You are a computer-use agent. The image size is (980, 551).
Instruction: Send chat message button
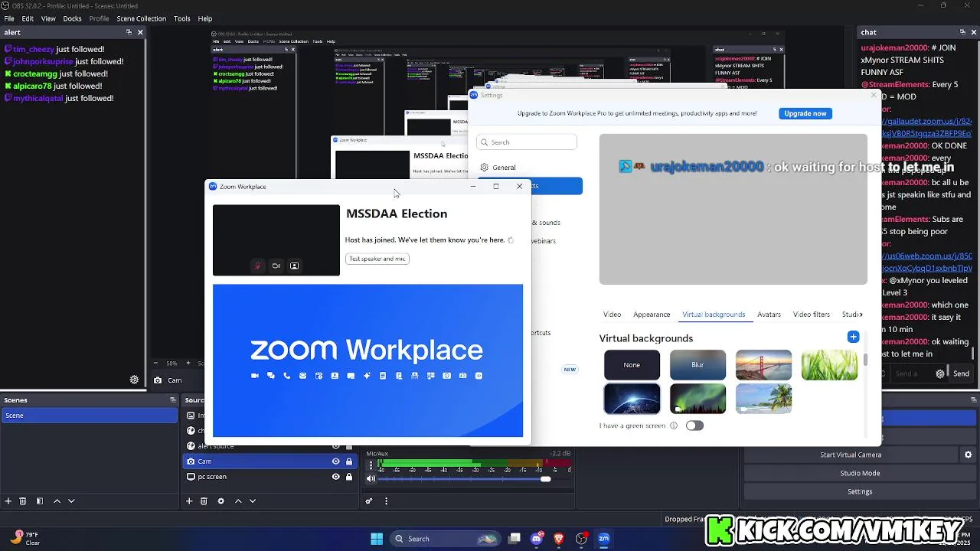(961, 373)
